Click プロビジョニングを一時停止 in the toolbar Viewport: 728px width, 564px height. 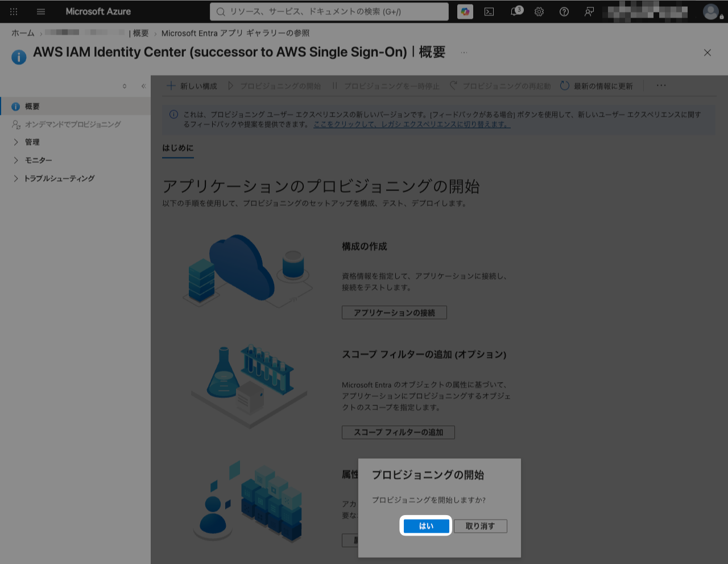point(386,86)
